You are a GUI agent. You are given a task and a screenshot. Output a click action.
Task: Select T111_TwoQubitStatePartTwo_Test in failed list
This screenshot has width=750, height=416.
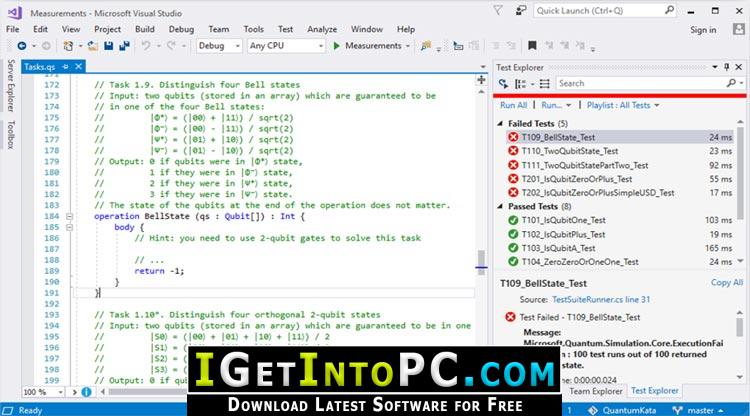(x=620, y=165)
